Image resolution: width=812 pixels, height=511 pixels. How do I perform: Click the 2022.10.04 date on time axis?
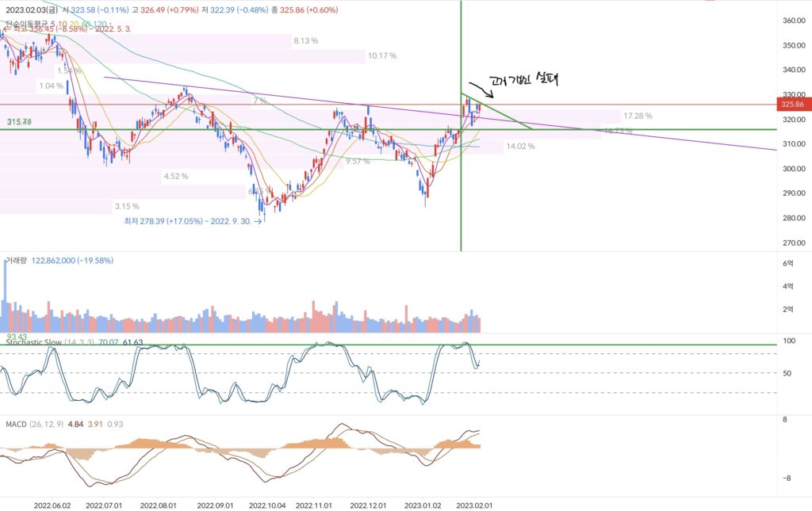(x=266, y=504)
